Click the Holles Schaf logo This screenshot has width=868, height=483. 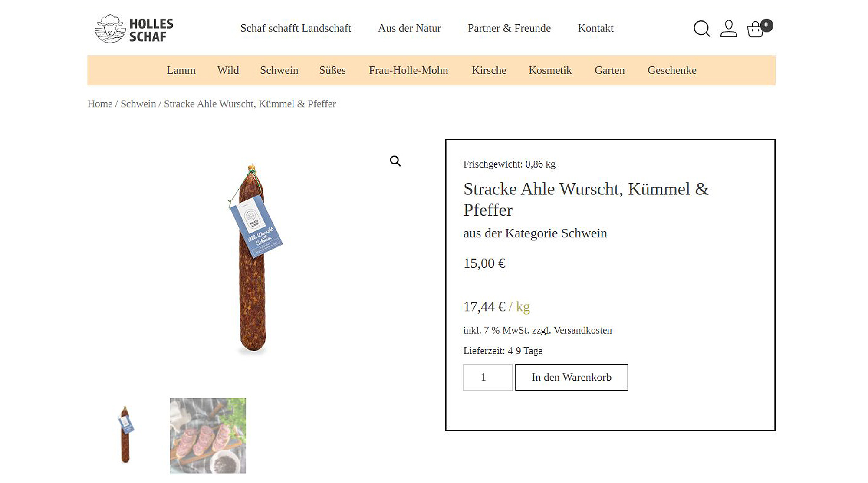click(x=134, y=29)
